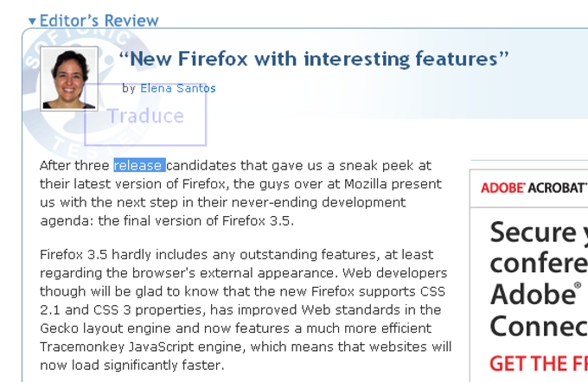Click the highlighted word "release"

(138, 165)
